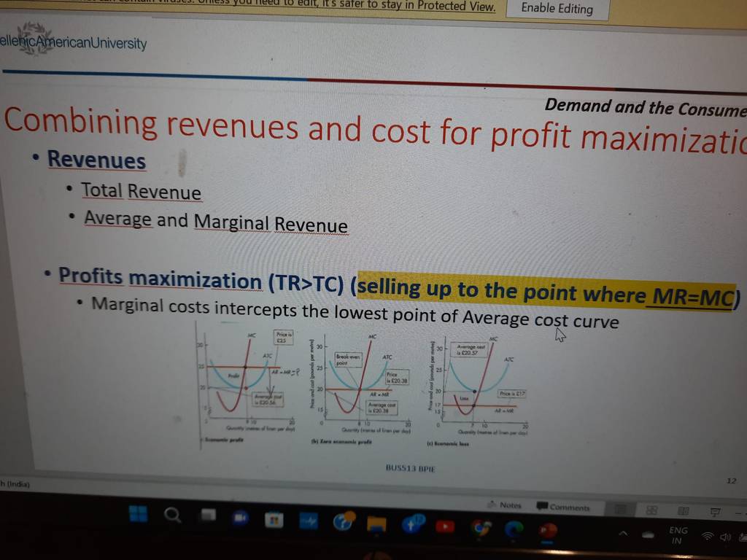This screenshot has width=747, height=560.
Task: Open volume speaker tray icon
Action: [x=725, y=537]
